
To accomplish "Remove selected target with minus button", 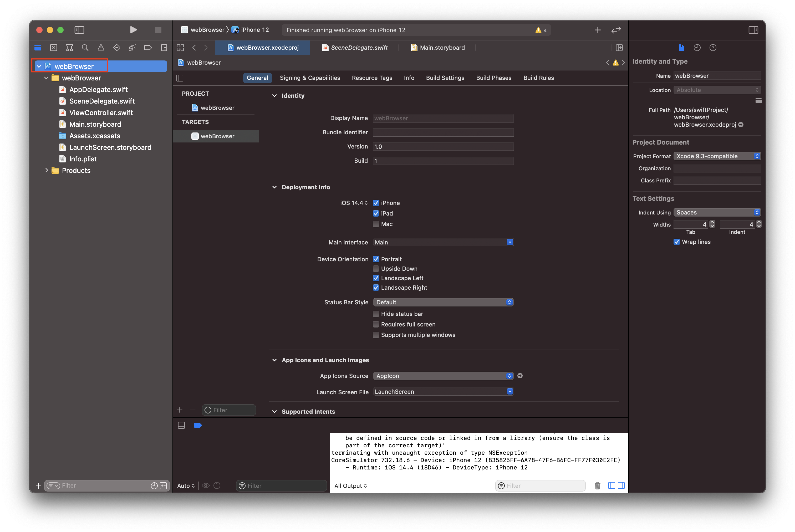I will tap(193, 410).
